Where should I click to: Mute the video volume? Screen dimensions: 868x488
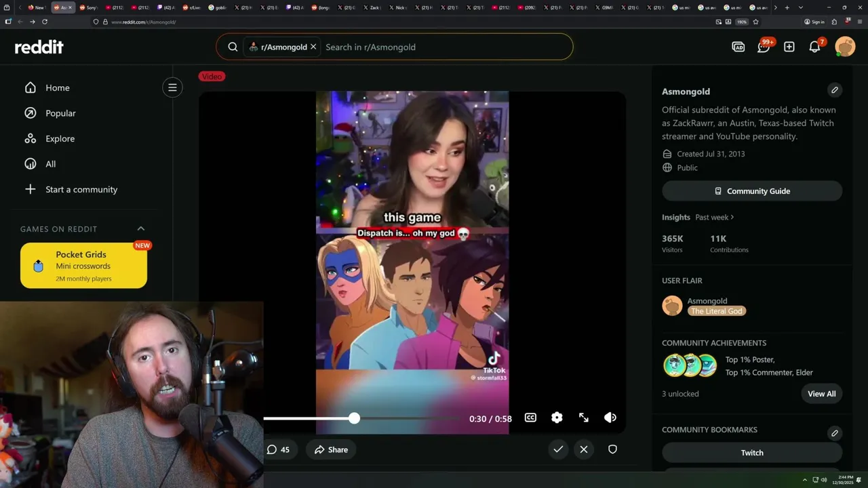click(610, 418)
